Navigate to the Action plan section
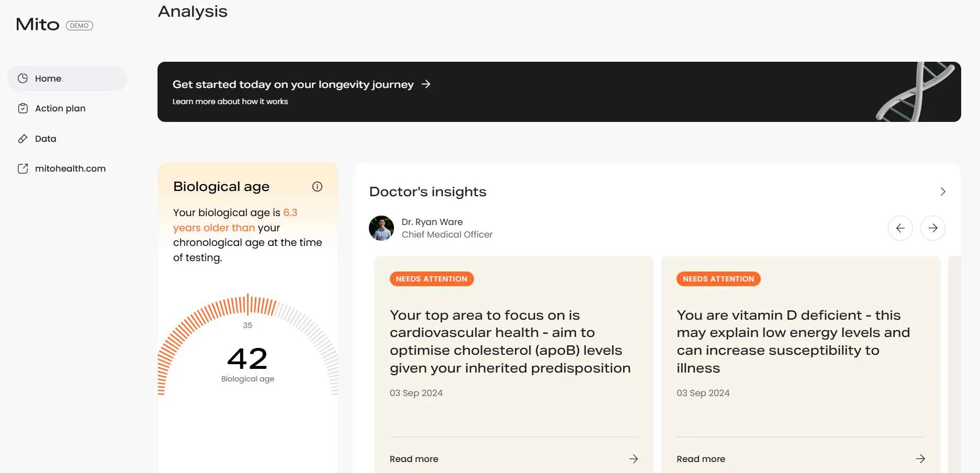The image size is (980, 473). [x=60, y=108]
